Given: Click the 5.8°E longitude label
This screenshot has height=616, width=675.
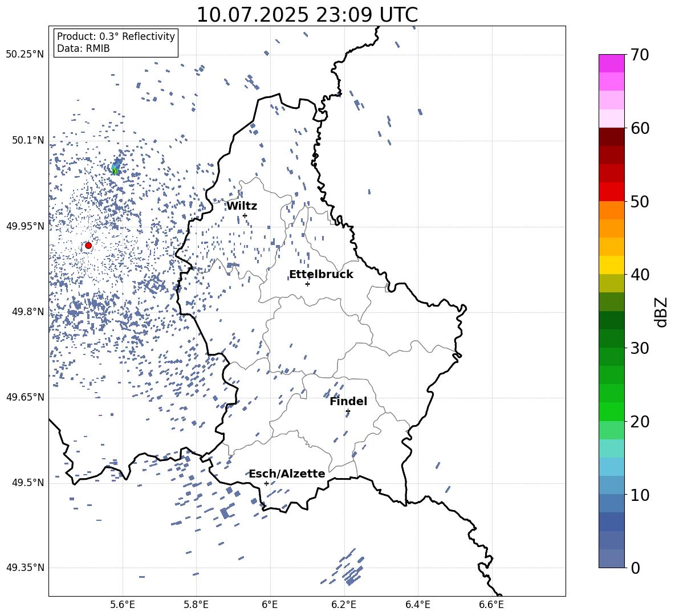Looking at the screenshot, I should pyautogui.click(x=196, y=605).
